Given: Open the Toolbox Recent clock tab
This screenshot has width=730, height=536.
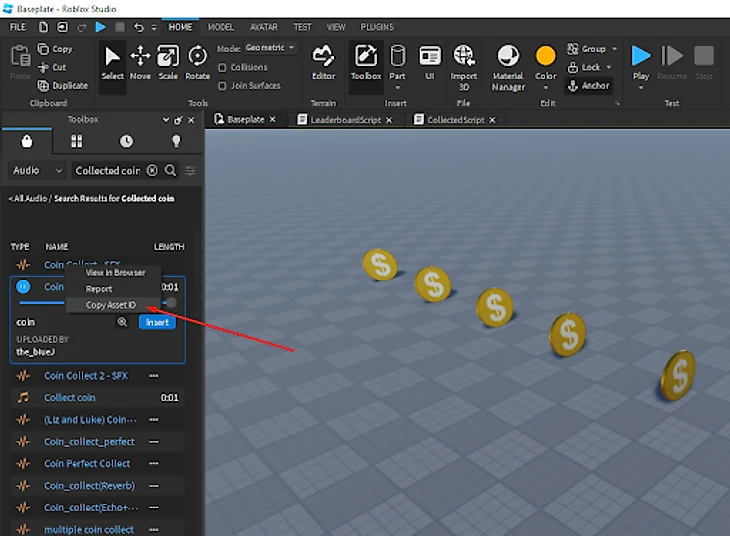Looking at the screenshot, I should click(126, 141).
